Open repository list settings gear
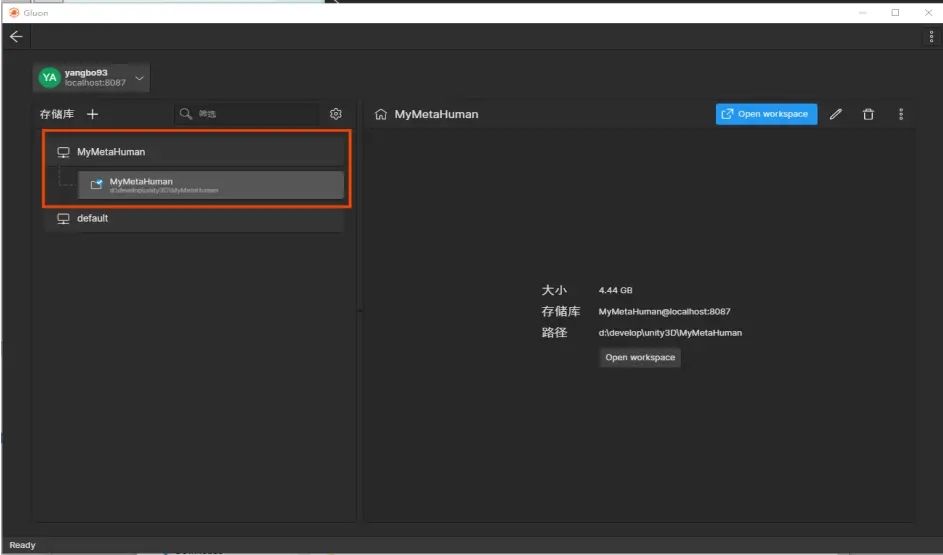This screenshot has height=555, width=943. (x=336, y=115)
